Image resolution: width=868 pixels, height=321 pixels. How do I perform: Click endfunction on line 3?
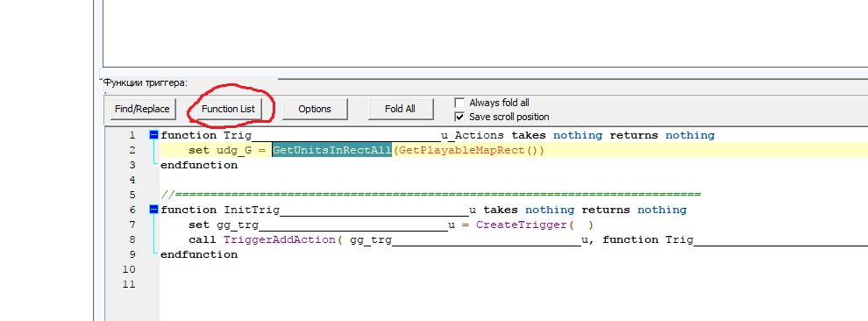tap(199, 165)
